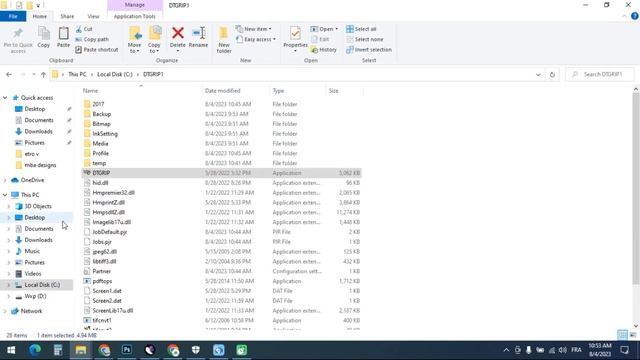Collapse the This PC tree node
The width and height of the screenshot is (640, 360).
[5, 195]
